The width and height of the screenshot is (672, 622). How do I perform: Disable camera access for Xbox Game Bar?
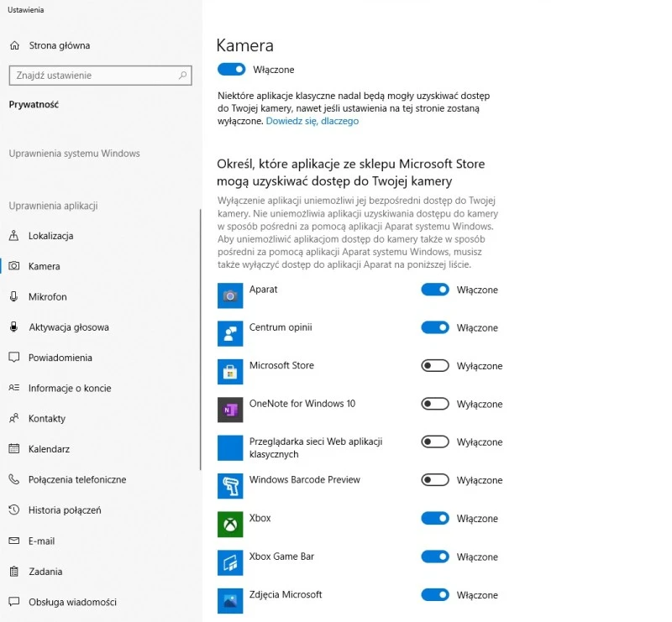point(435,557)
